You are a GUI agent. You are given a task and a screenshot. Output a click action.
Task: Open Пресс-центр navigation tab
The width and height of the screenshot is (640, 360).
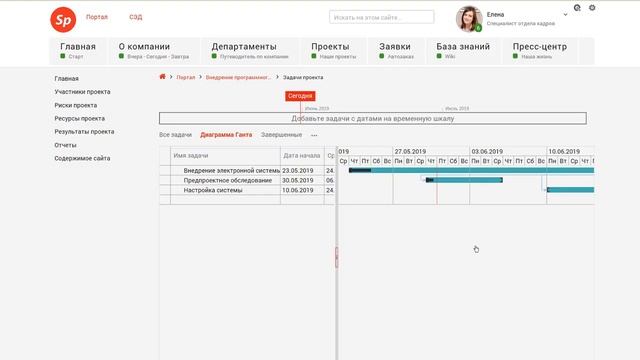click(540, 51)
